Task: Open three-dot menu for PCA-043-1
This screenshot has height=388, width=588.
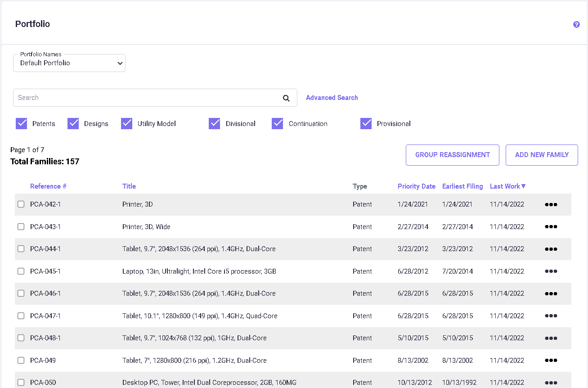Action: pyautogui.click(x=551, y=227)
